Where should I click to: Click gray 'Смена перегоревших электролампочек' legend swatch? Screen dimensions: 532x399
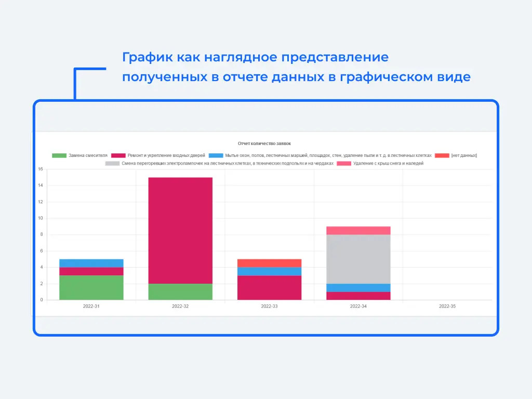(x=112, y=164)
